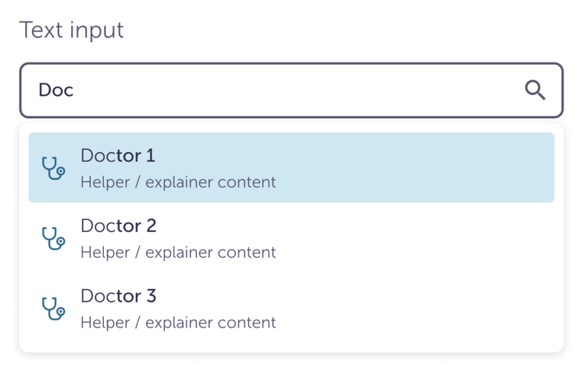The height and width of the screenshot is (381, 588).
Task: Click the "Doctor 1" title text
Action: [118, 155]
